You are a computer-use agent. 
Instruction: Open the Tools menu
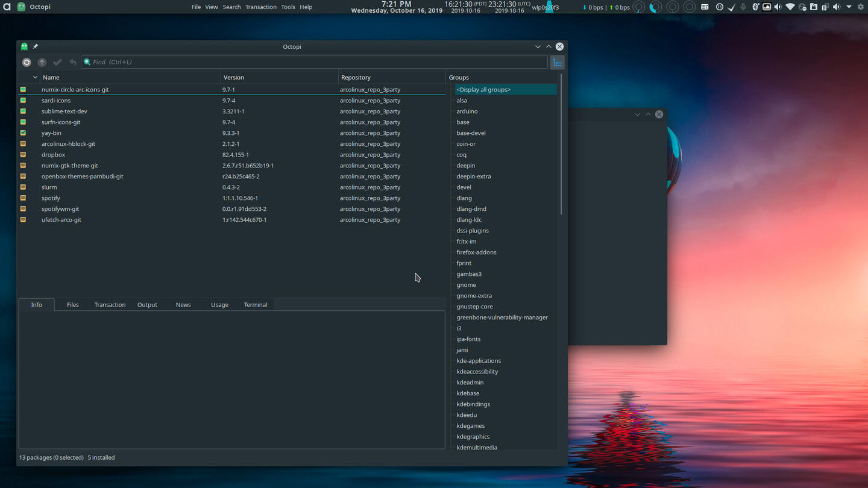click(x=288, y=7)
